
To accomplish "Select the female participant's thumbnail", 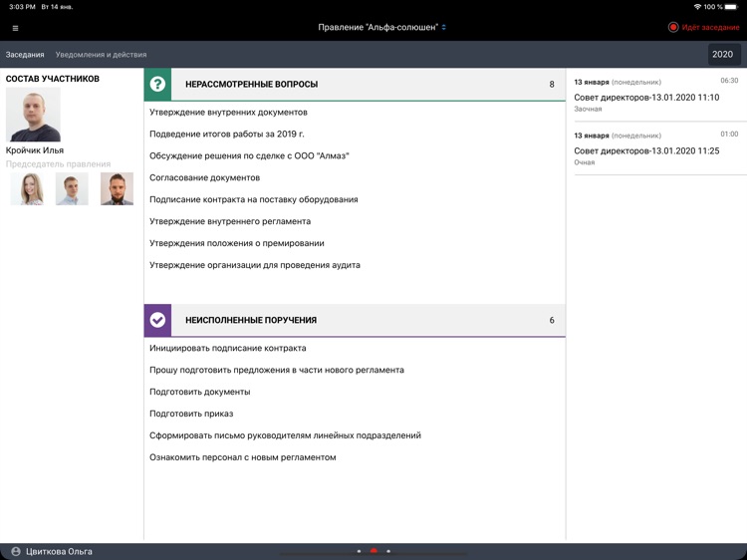I will [27, 188].
